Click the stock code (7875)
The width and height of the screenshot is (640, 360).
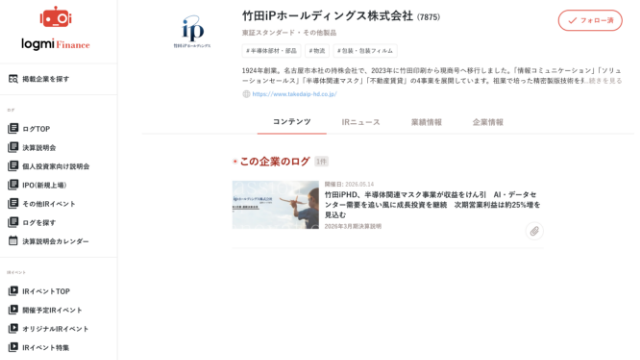tap(429, 17)
